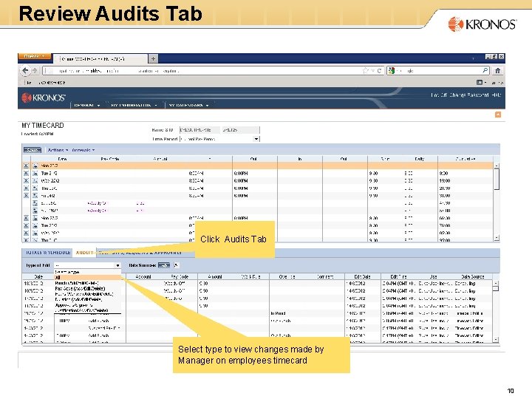Image resolution: width=532 pixels, height=399 pixels.
Task: Toggle the Type of Edit dropdown
Action: (117, 265)
